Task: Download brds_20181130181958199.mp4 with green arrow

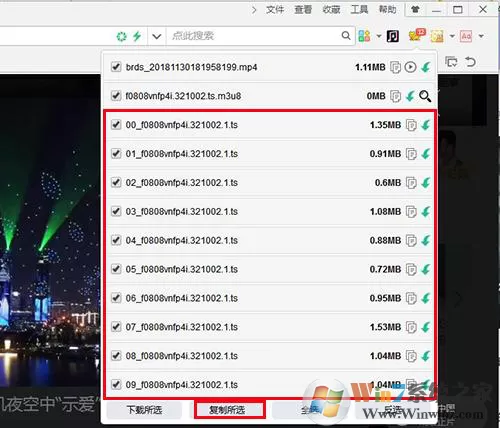Action: tap(426, 67)
